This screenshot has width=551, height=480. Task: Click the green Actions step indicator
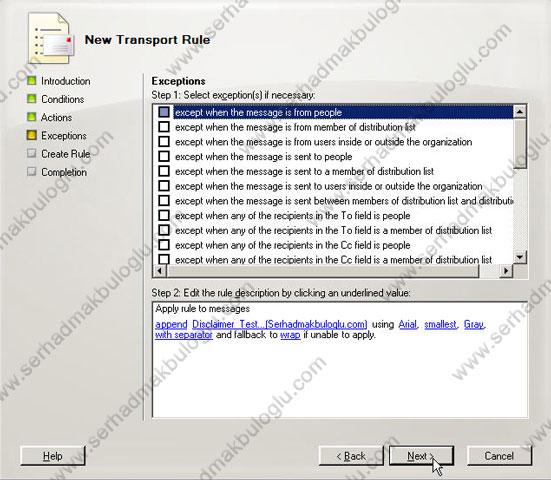click(x=32, y=117)
